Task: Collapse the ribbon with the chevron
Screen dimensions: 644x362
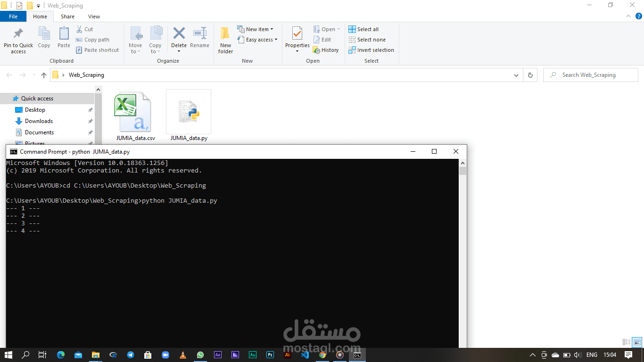Action: tap(628, 16)
